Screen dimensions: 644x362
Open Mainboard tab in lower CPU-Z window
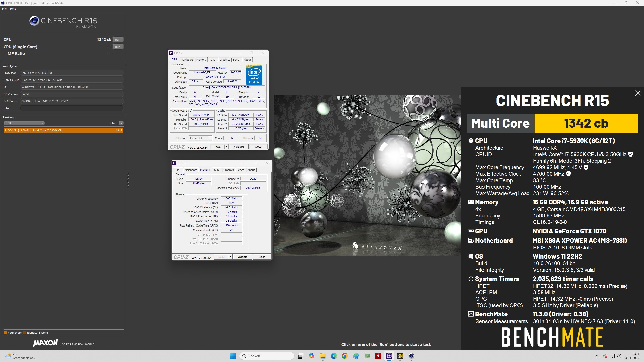click(191, 170)
